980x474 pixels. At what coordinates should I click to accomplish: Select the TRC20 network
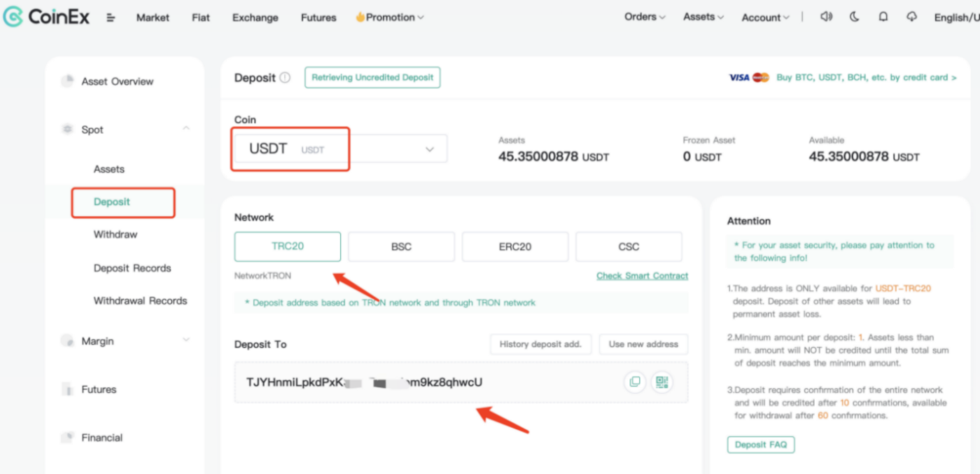[288, 246]
